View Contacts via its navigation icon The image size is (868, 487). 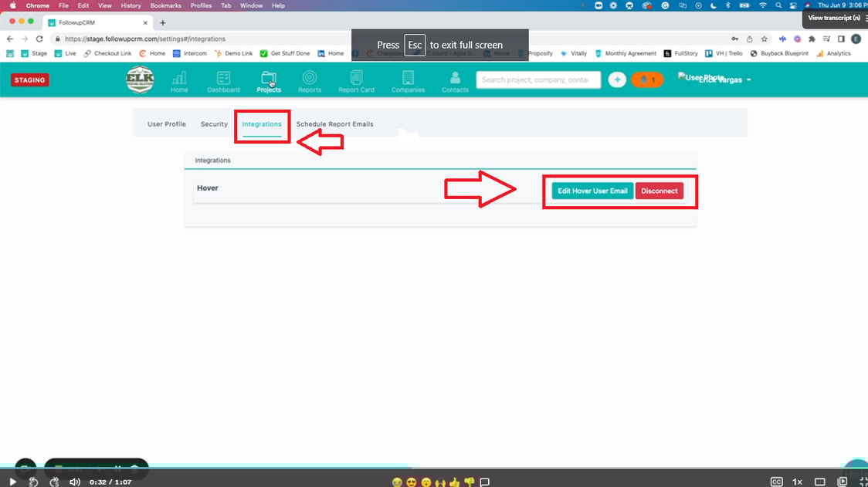point(455,79)
